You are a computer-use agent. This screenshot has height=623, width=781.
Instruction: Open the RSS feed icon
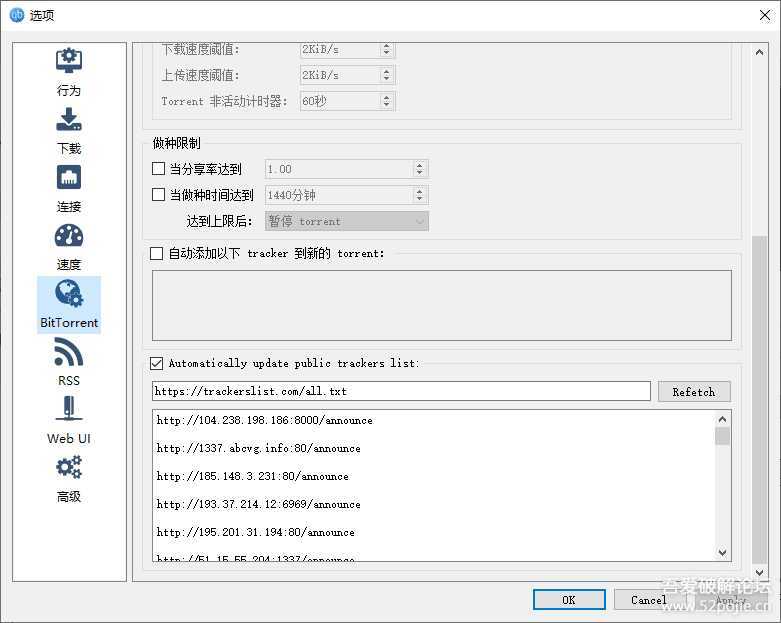pyautogui.click(x=69, y=352)
